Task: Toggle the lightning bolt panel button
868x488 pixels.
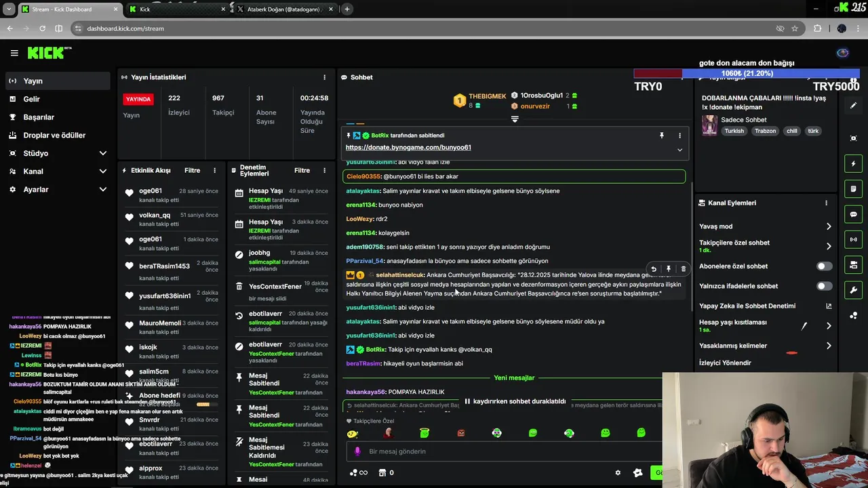Action: [x=854, y=163]
